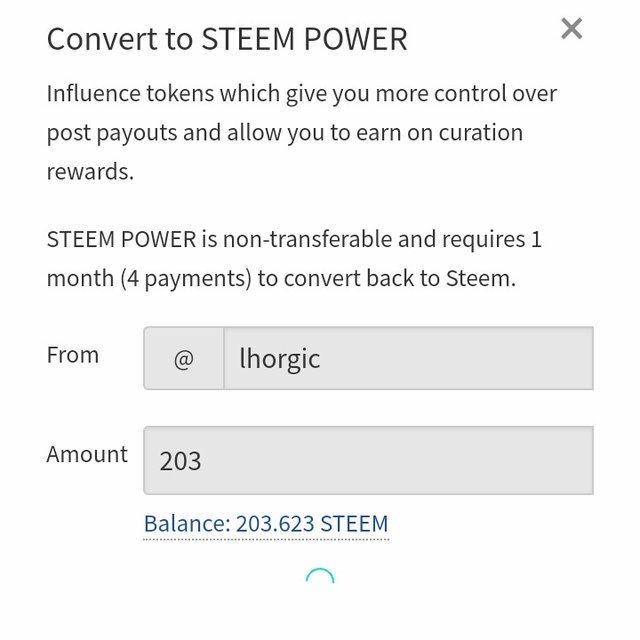The width and height of the screenshot is (640, 640).
Task: Click empty area at right of Amount field
Action: (x=449, y=460)
